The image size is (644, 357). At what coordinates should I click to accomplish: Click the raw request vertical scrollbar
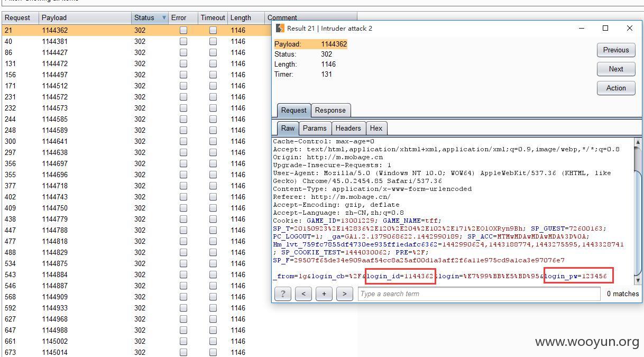638,212
